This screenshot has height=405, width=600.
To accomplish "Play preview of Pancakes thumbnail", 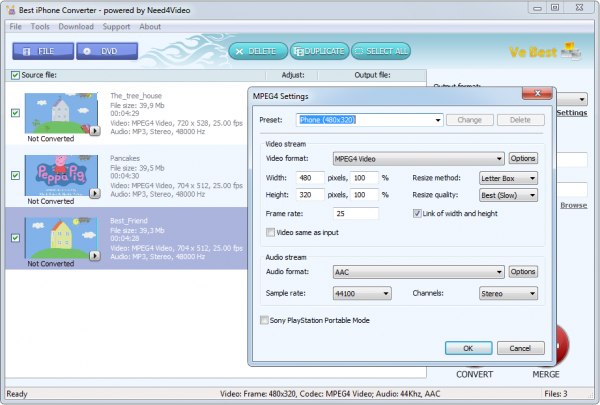I will (95, 193).
